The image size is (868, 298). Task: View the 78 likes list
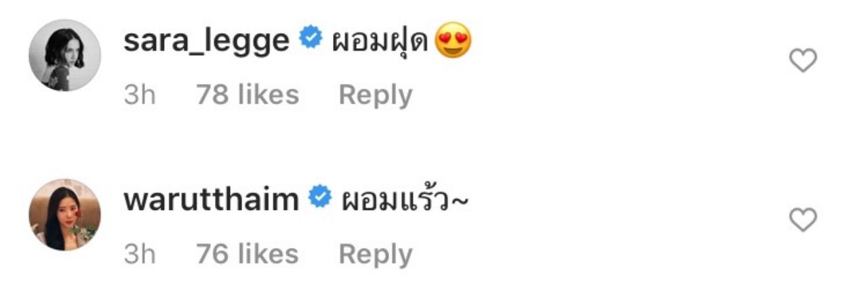pyautogui.click(x=248, y=94)
